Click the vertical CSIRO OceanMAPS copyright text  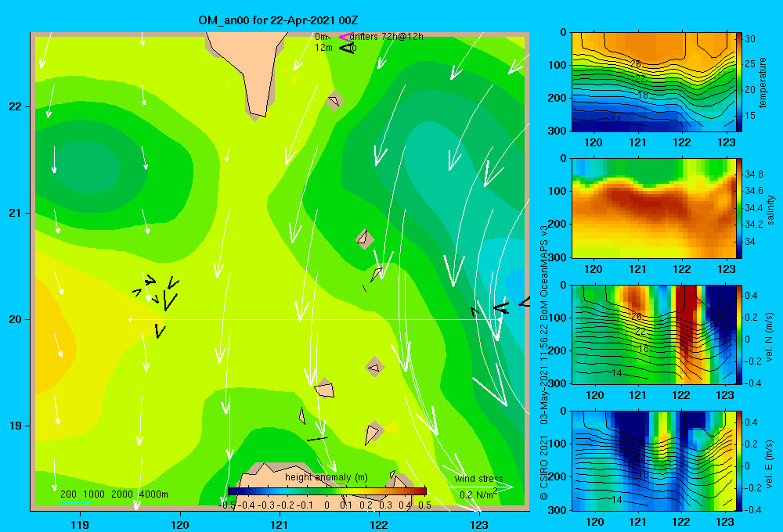(x=544, y=363)
